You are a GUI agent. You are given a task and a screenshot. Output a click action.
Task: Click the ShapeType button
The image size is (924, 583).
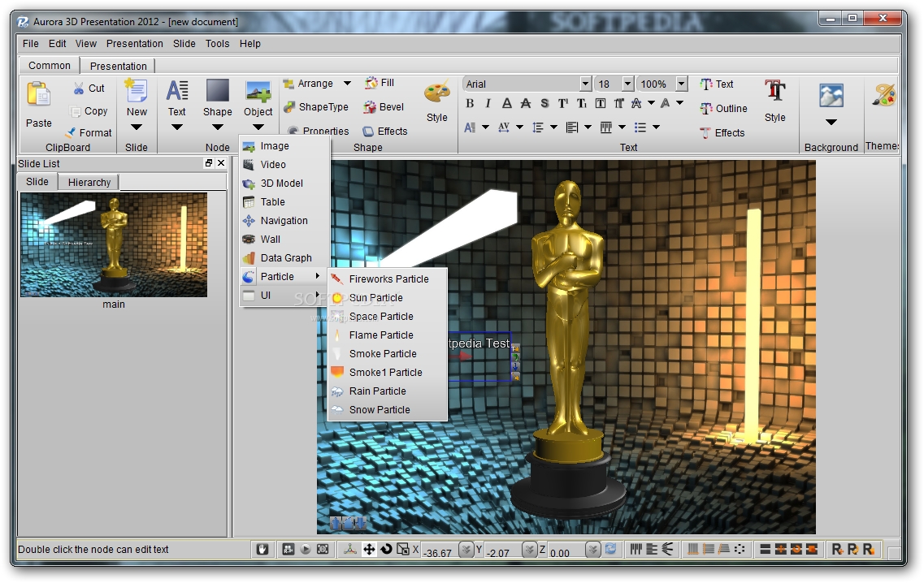[x=316, y=107]
